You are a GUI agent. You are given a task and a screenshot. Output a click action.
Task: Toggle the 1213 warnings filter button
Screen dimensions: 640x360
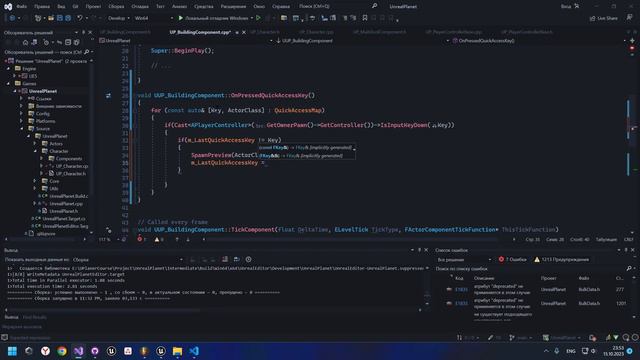click(x=562, y=260)
